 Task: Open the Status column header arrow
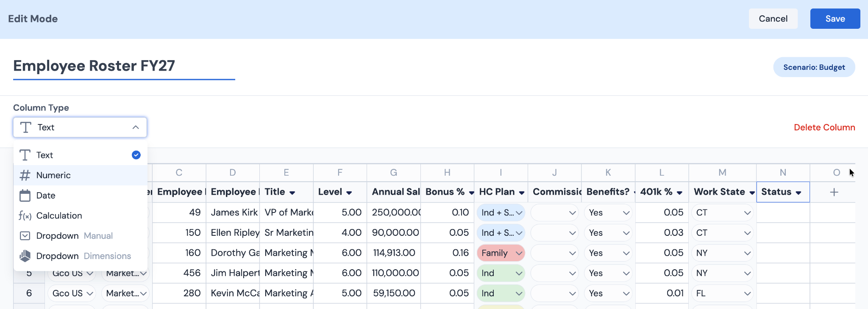[798, 193]
